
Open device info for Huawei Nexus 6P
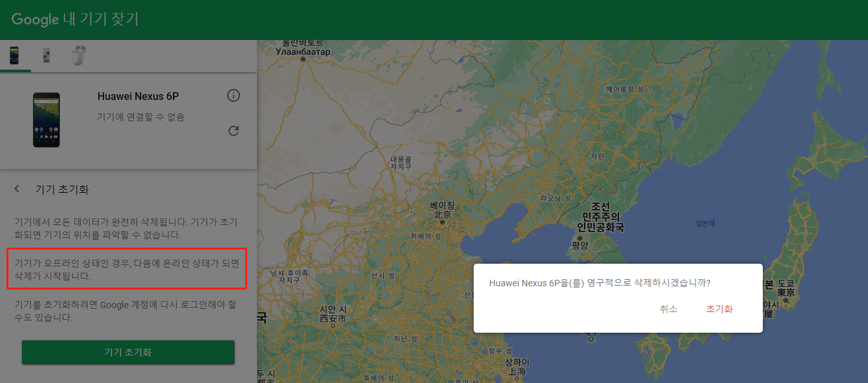coord(234,96)
